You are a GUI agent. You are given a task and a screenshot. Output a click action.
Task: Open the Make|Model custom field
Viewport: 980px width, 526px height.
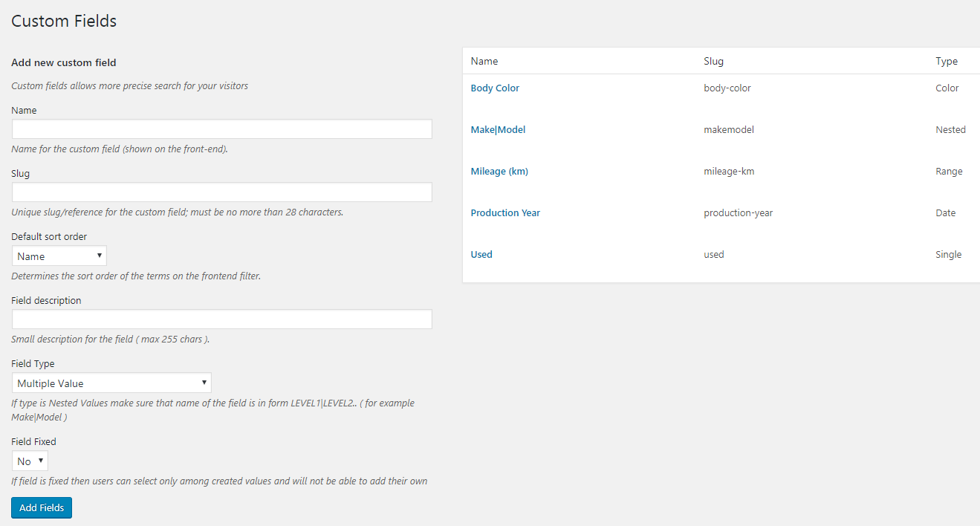(x=498, y=130)
